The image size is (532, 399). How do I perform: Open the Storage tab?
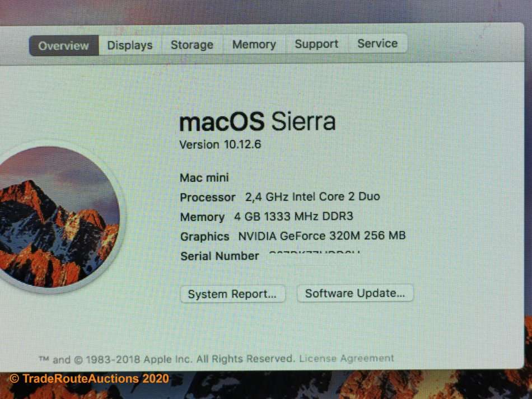[192, 45]
